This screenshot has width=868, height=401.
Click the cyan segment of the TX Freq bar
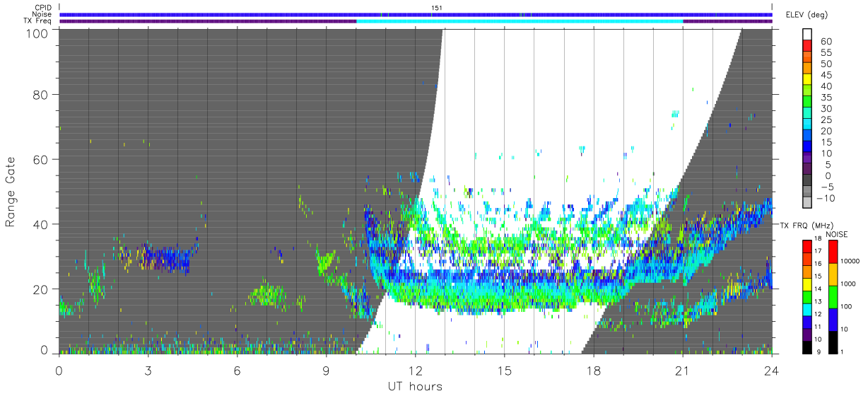pos(520,21)
